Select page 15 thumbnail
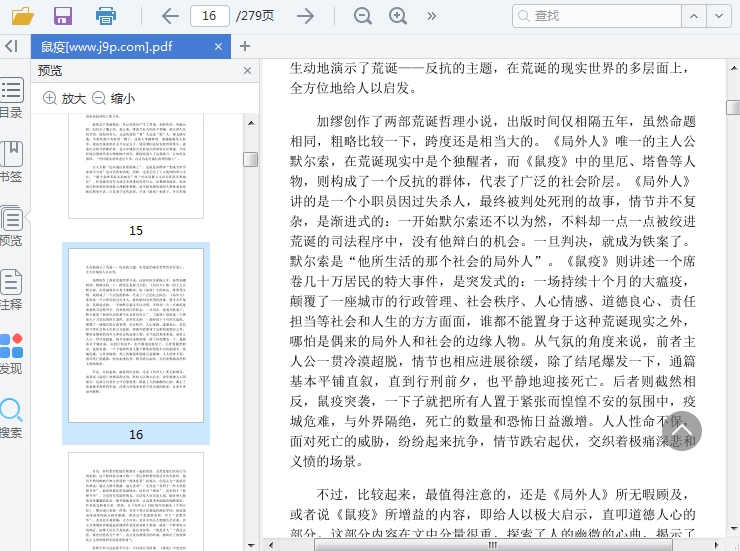The height and width of the screenshot is (551, 740). (x=136, y=166)
